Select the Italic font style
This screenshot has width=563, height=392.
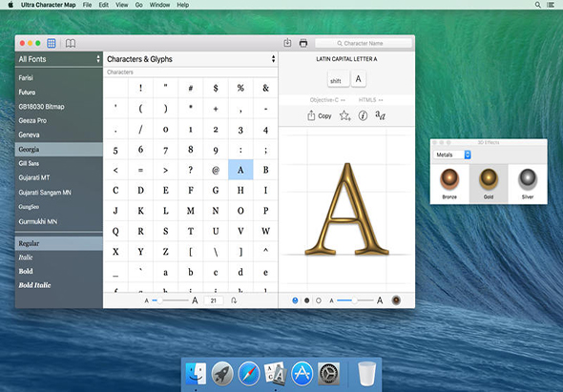59,258
